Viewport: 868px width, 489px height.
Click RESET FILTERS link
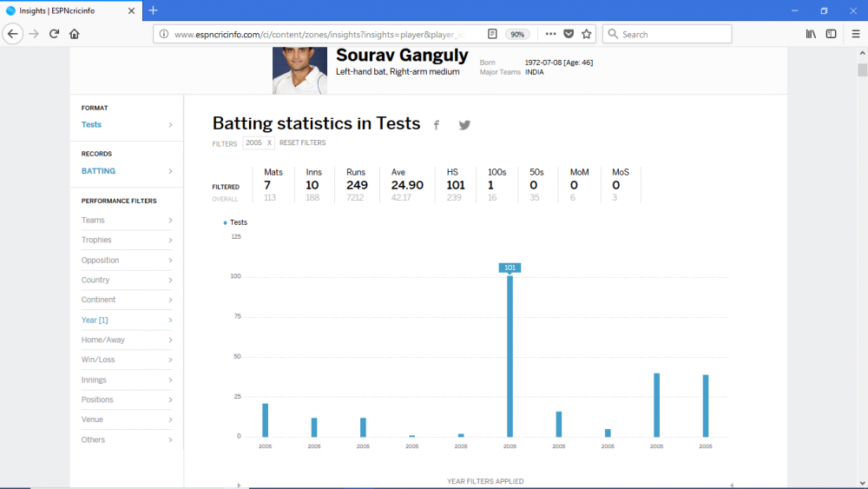[x=302, y=142]
